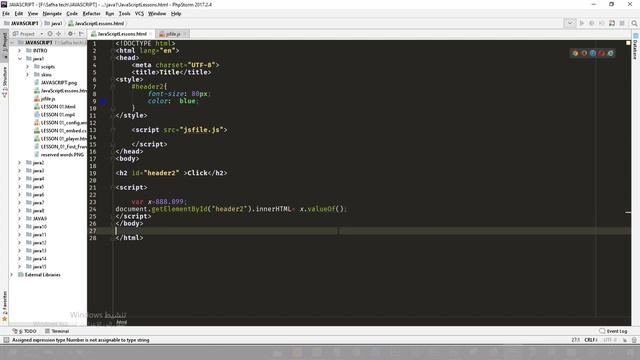Expand the java5 folder
640x360 pixels.
tap(19, 187)
